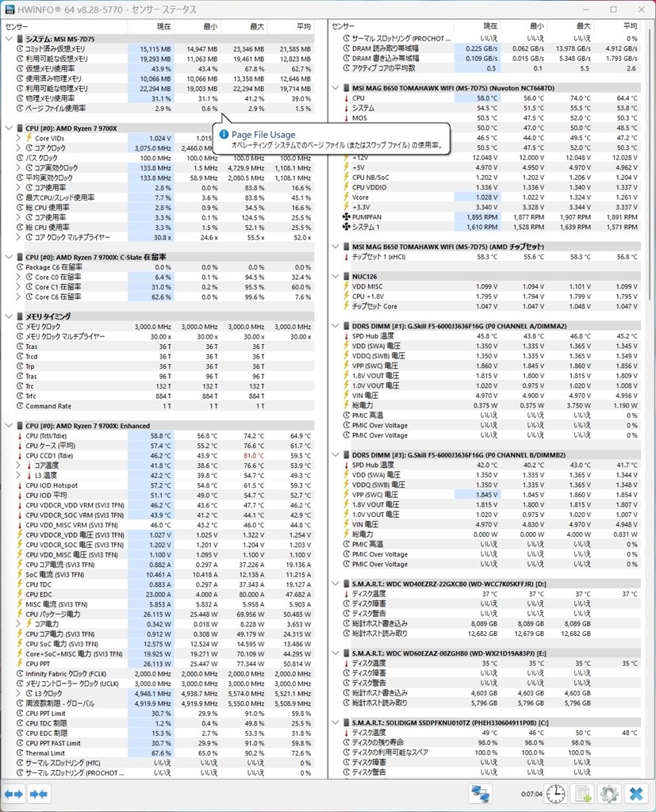Open the network remote monitoring icon
Screen dimensions: 656x812
coord(480,794)
